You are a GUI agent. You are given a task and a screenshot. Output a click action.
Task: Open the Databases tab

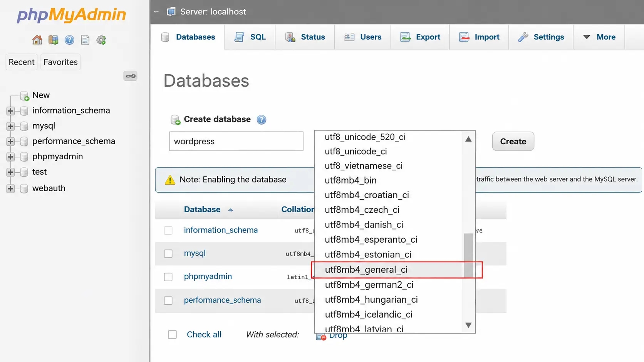(188, 37)
